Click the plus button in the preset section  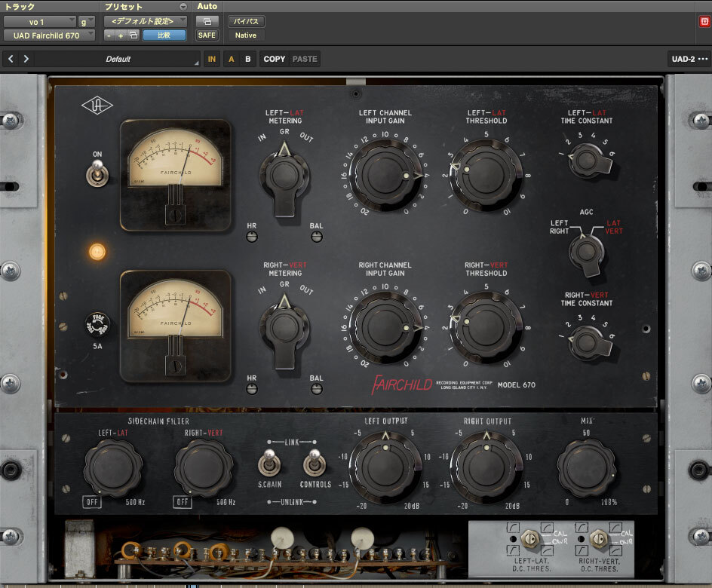tap(121, 35)
